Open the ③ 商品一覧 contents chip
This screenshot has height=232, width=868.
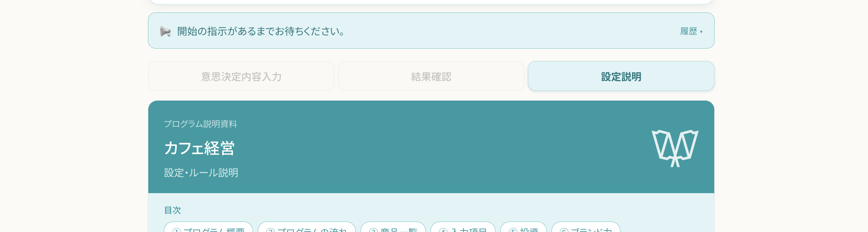[x=393, y=227]
